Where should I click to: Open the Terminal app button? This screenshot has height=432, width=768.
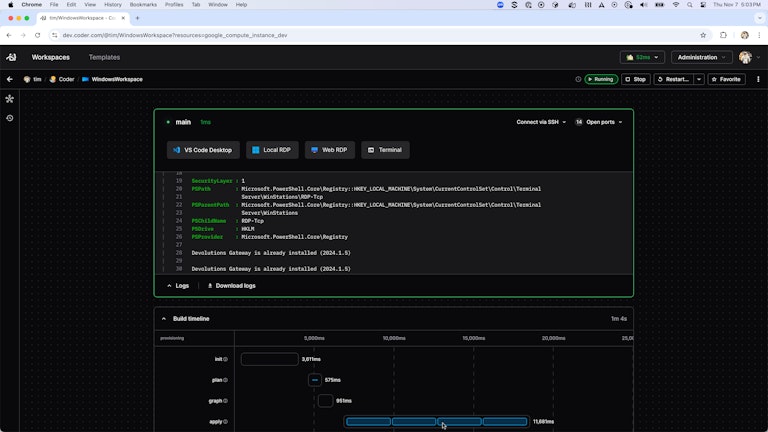point(385,150)
